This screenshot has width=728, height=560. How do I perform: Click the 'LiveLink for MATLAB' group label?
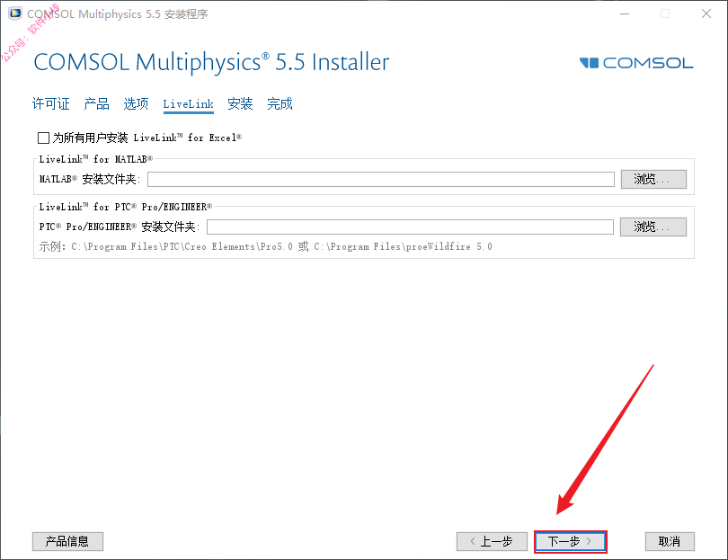coord(95,159)
